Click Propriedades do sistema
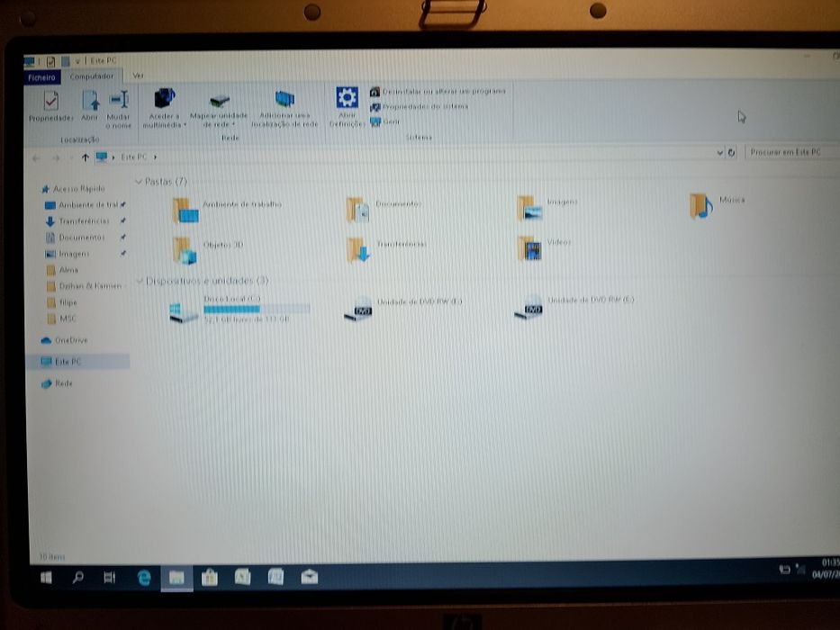 419,106
